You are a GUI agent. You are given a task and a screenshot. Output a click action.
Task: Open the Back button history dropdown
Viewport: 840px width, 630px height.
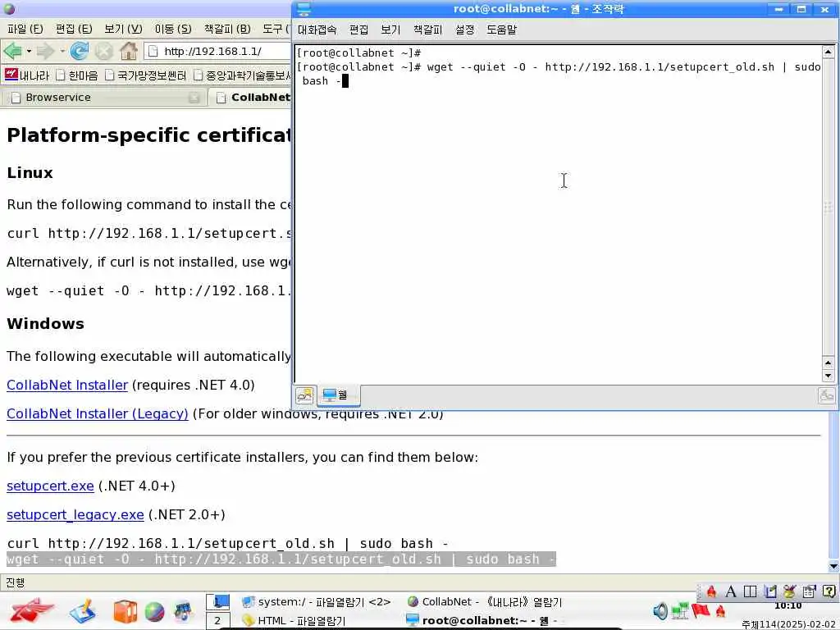29,52
